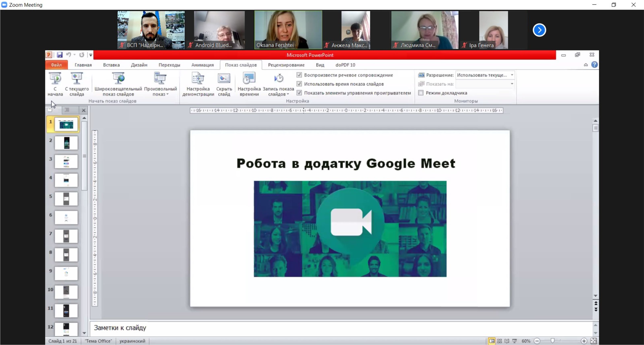The image size is (644, 345).
Task: Open Broadcast Slide Show (Широковещательный показ)
Action: point(118,84)
